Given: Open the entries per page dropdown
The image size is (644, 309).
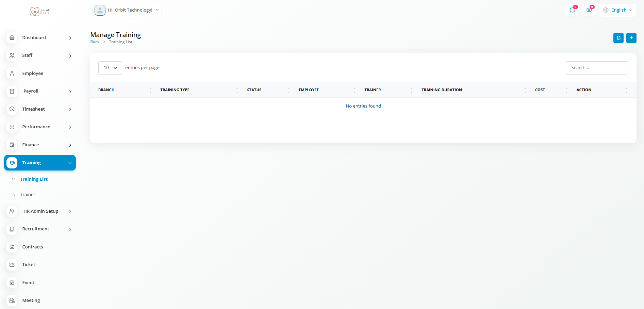Looking at the screenshot, I should coord(110,68).
